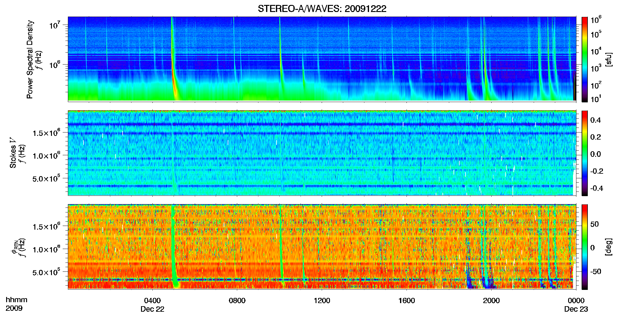Click the [deg] unit label
The height and width of the screenshot is (332, 644).
[x=608, y=247]
